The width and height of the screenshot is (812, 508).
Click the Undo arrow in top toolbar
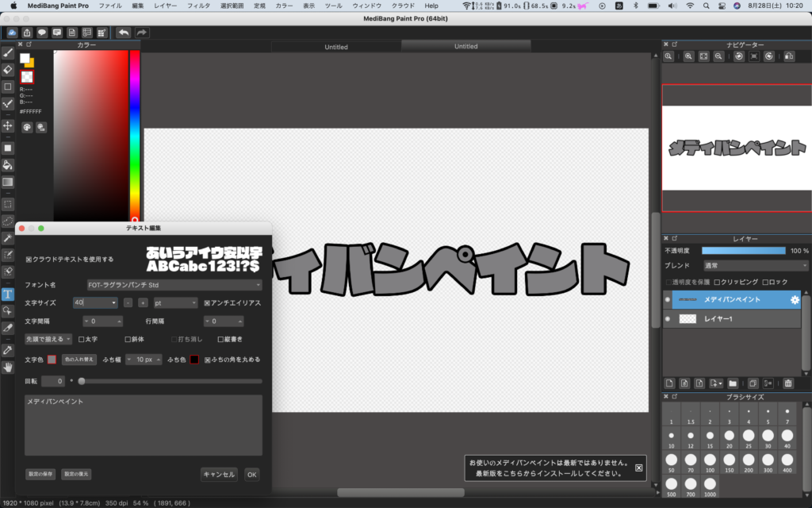(x=123, y=33)
